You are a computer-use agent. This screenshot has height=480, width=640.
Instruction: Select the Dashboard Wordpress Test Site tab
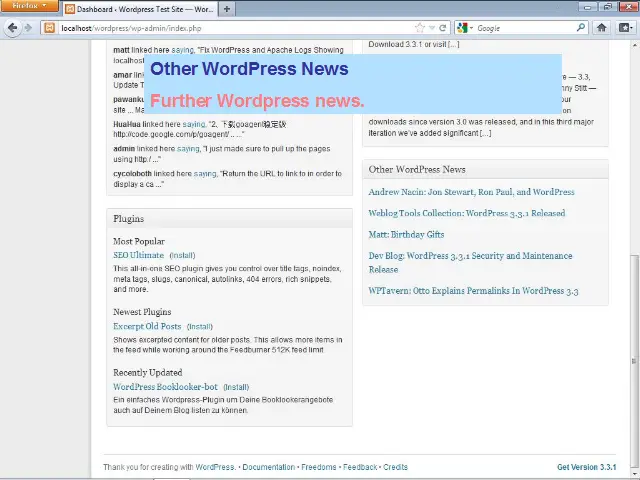(x=140, y=9)
